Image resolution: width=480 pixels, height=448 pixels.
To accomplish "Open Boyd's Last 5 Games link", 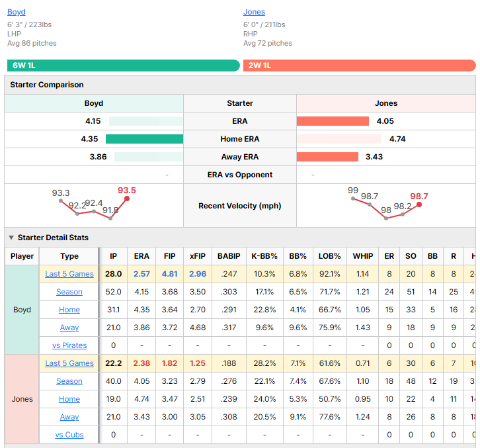I will [x=69, y=274].
